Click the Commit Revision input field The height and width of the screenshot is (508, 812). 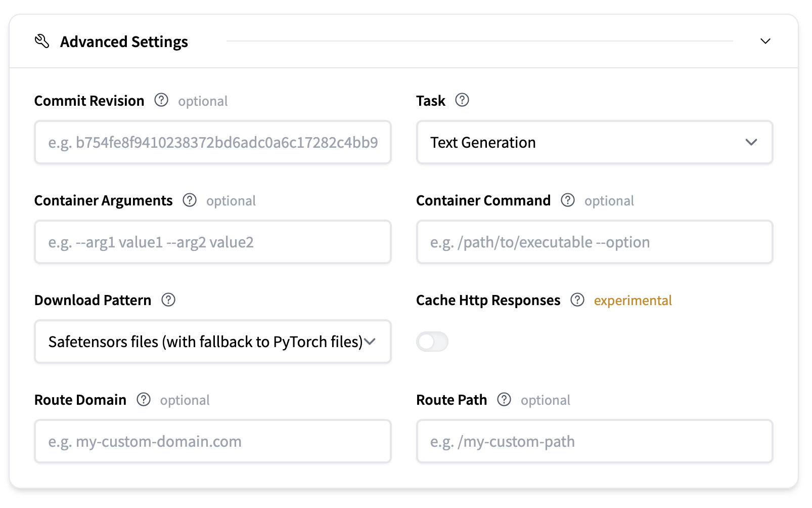pos(212,142)
